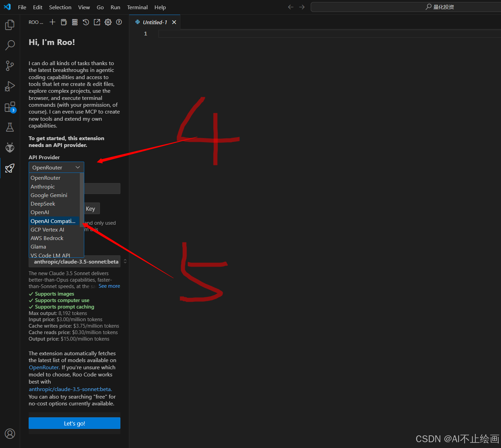This screenshot has width=501, height=448.
Task: Open Roo task history icon
Action: pyautogui.click(x=86, y=22)
